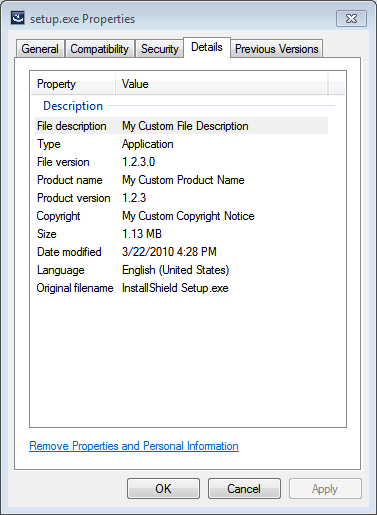Click the Property column header
Screen dimensions: 377x515
pyautogui.click(x=73, y=84)
